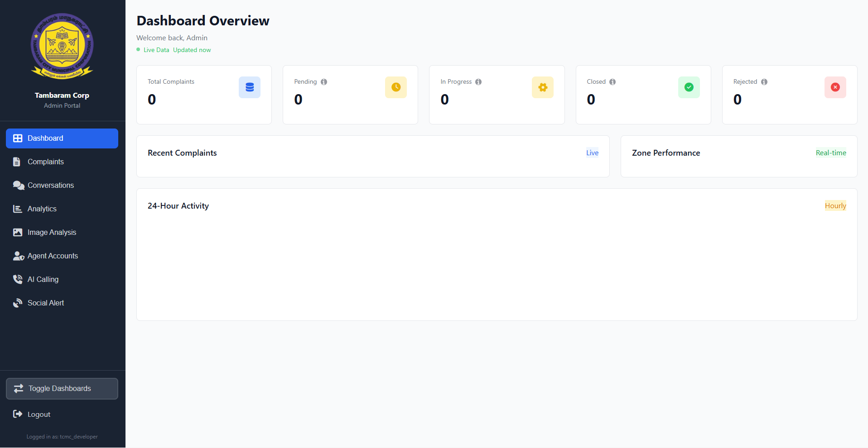The height and width of the screenshot is (448, 868).
Task: Click the Conversations chat bubbles icon
Action: tap(19, 186)
